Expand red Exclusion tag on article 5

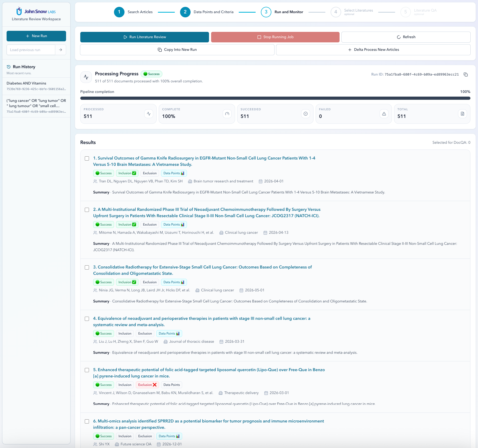point(147,385)
